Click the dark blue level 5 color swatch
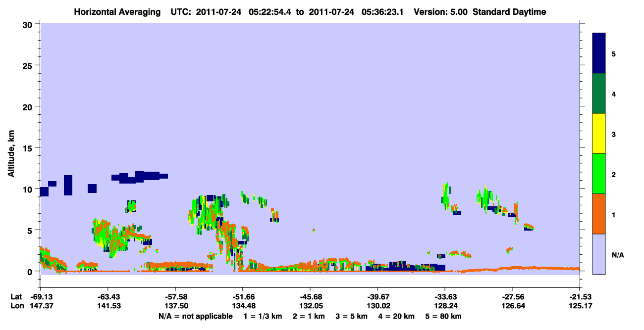 coord(599,53)
